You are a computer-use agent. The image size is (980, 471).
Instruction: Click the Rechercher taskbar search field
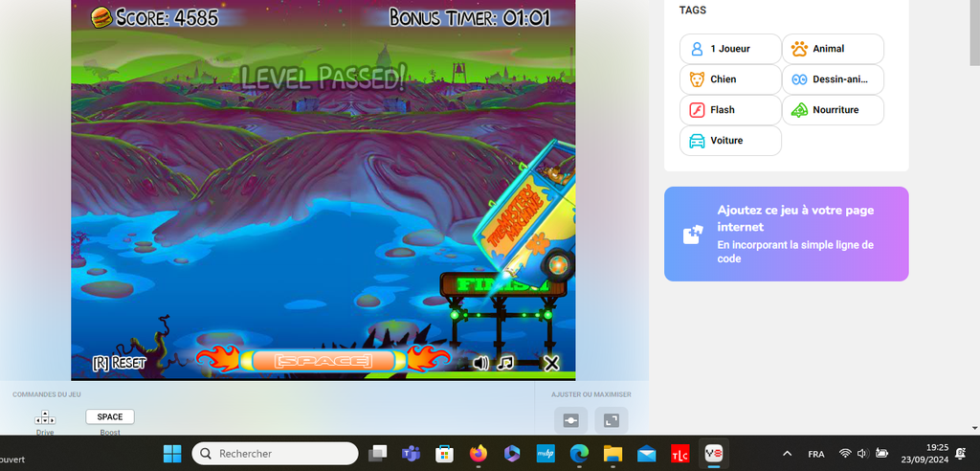[x=275, y=453]
